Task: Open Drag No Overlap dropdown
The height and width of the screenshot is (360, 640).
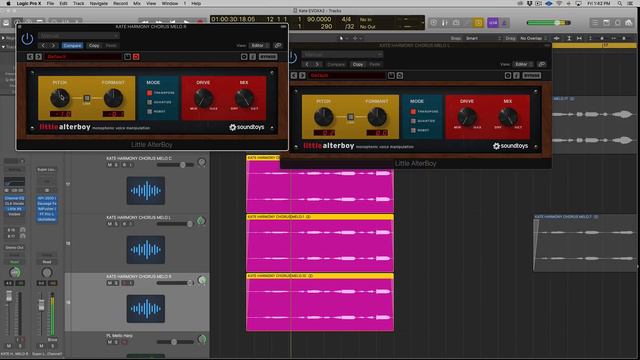Action: pos(533,38)
